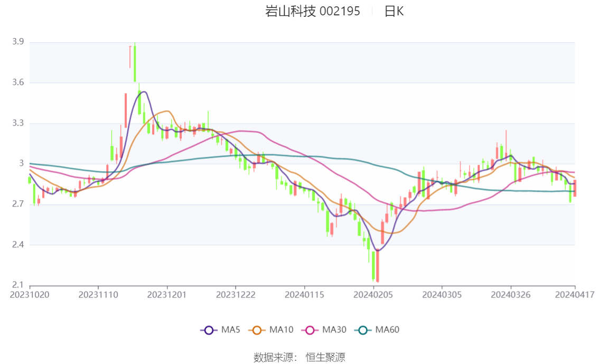
Task: Disable the MA60 series via legend text
Action: point(387,330)
